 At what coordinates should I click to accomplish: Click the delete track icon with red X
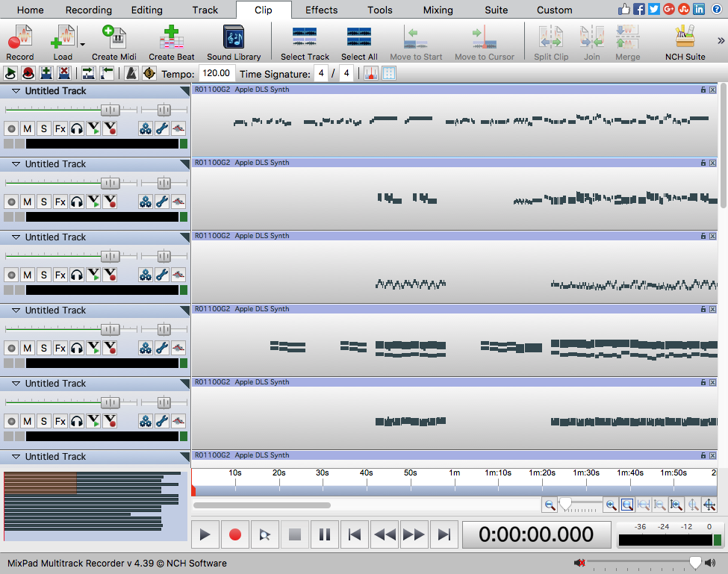64,73
